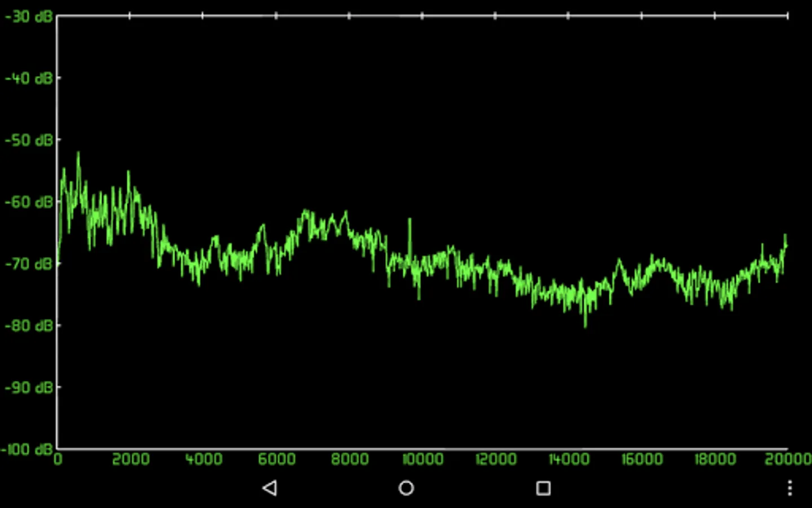Tap the Android home circle button
The height and width of the screenshot is (508, 812).
click(x=406, y=488)
